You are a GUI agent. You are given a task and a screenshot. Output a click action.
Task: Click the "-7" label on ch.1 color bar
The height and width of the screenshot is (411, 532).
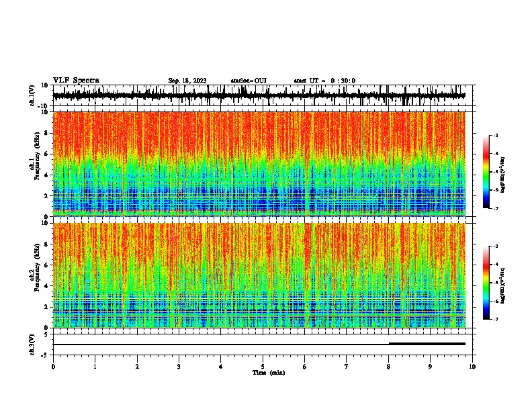[496, 208]
